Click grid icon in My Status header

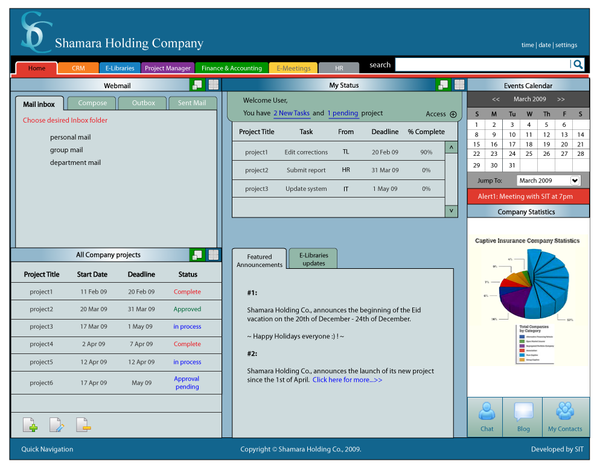tap(458, 86)
